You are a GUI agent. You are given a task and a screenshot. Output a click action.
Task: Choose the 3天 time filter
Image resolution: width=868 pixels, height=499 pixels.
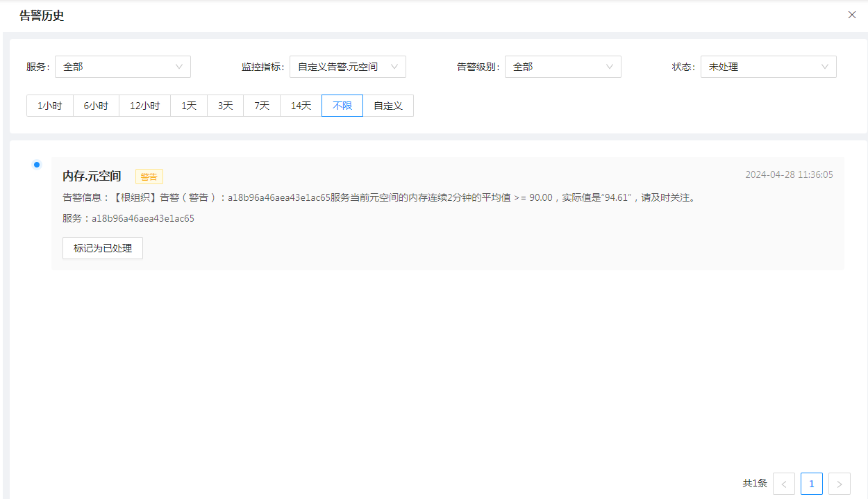pos(226,106)
